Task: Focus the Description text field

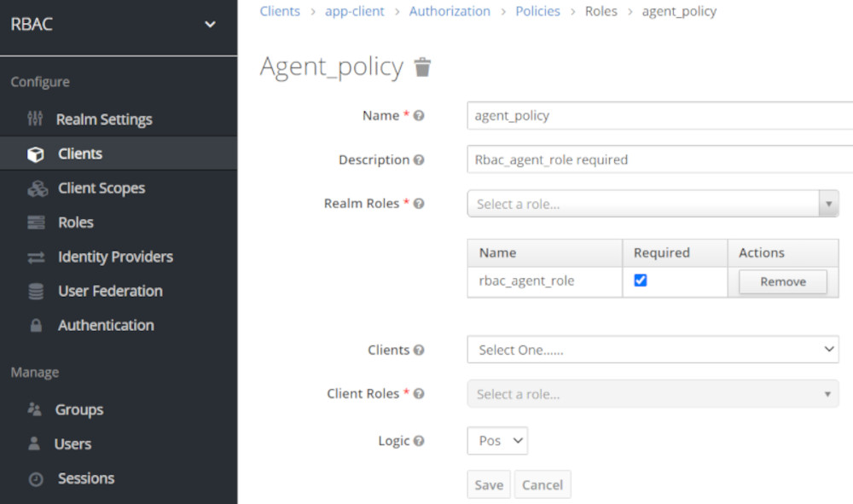Action: (x=660, y=159)
